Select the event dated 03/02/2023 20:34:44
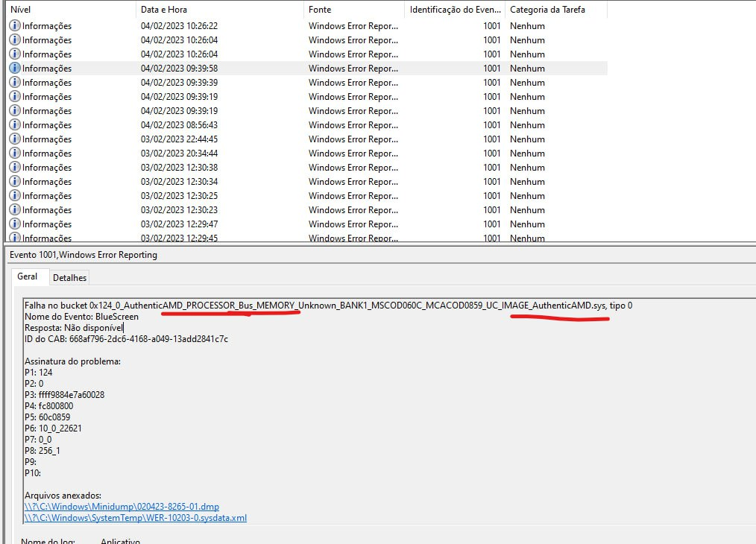 click(307, 154)
